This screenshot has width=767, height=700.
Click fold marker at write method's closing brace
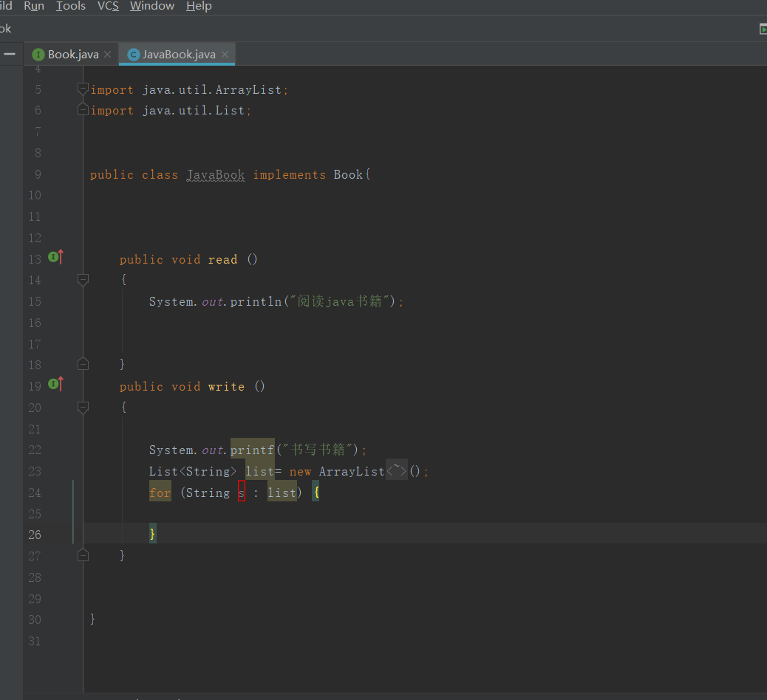point(83,555)
